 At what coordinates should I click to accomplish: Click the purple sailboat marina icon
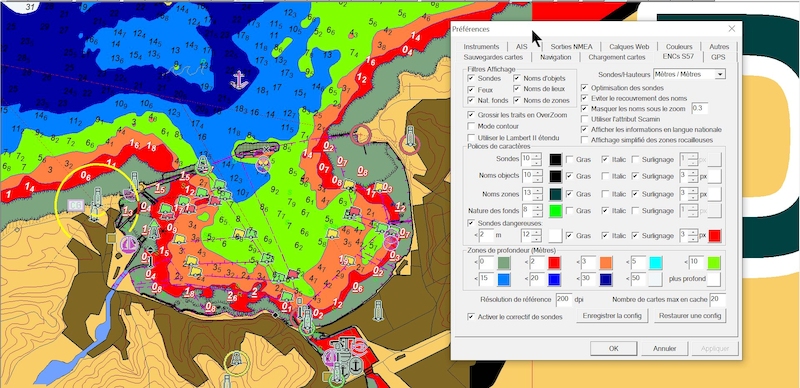click(129, 244)
